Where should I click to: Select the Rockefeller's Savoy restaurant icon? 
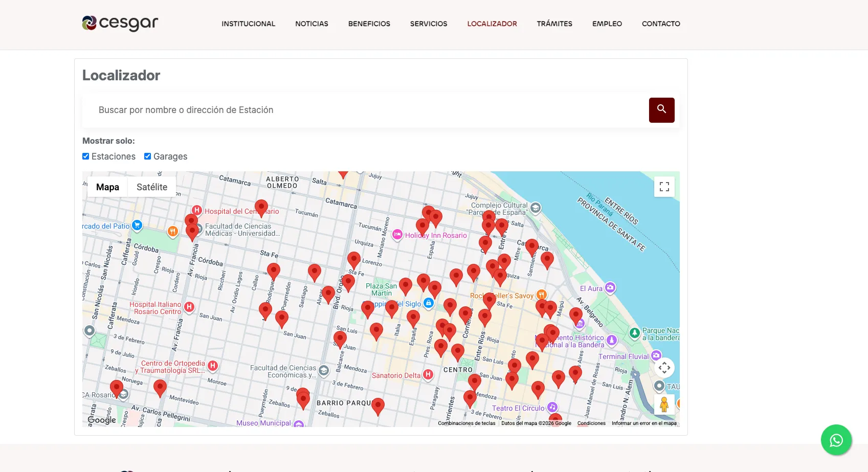point(541,295)
